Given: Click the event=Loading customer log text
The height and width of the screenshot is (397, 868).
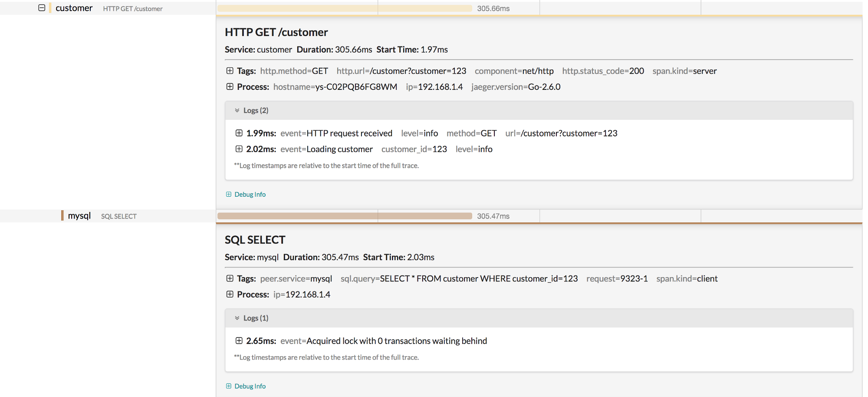Looking at the screenshot, I should click(326, 149).
